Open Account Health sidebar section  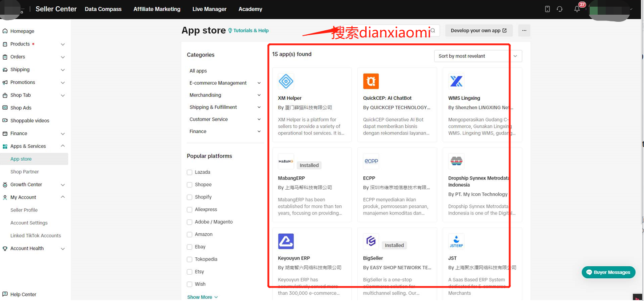coord(34,248)
